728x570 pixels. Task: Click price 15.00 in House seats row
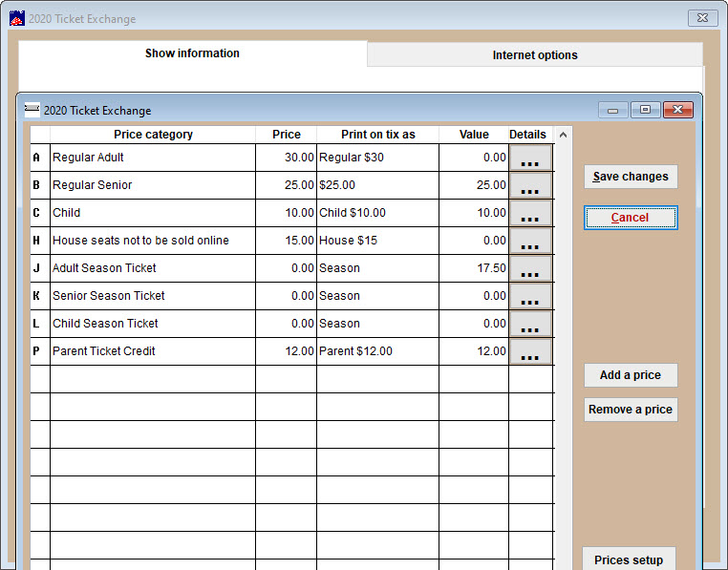tap(286, 241)
